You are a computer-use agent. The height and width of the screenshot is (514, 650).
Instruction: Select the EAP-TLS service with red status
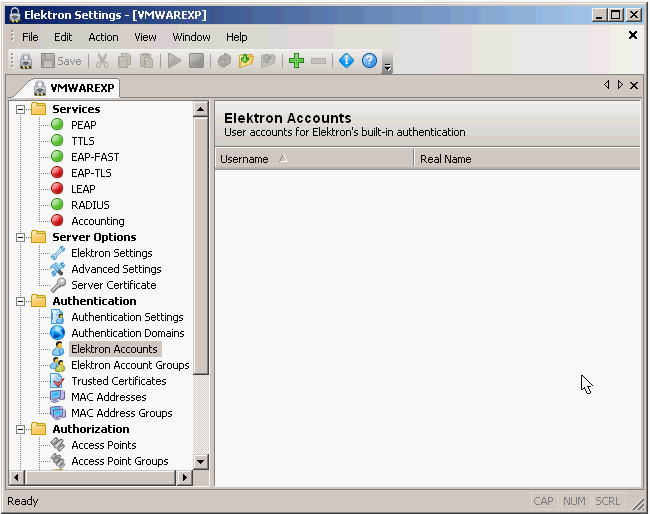[x=91, y=173]
